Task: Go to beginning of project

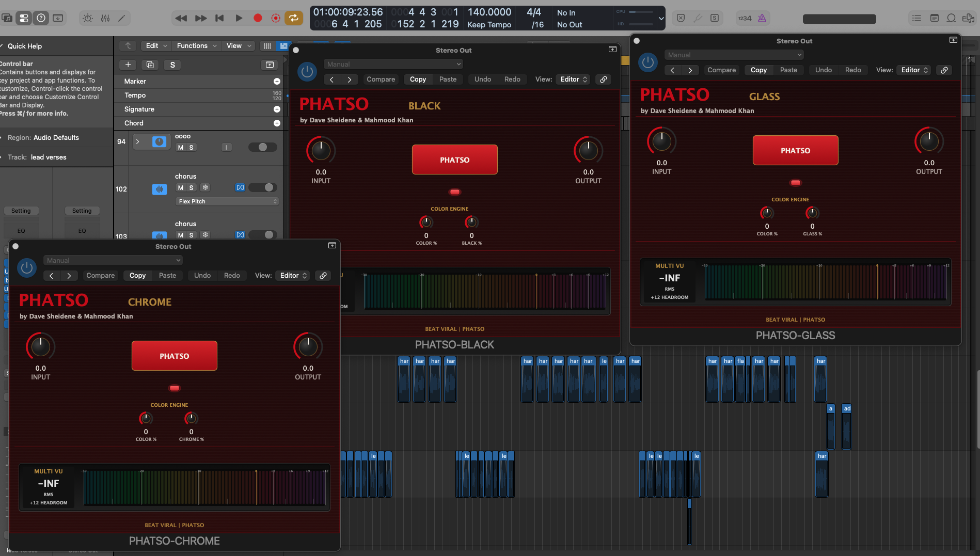Action: coord(219,18)
